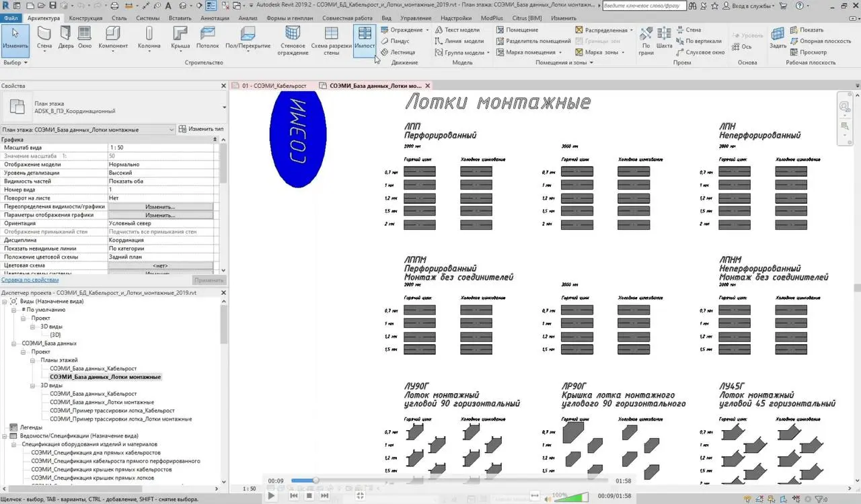
Task: Select the Текст модели tool
Action: tap(457, 30)
